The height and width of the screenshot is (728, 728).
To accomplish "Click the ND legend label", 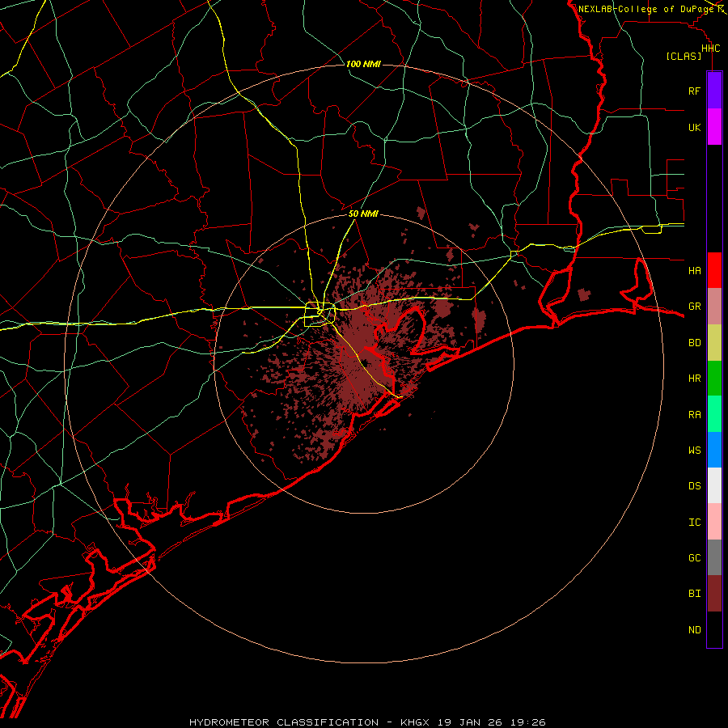I will [694, 630].
